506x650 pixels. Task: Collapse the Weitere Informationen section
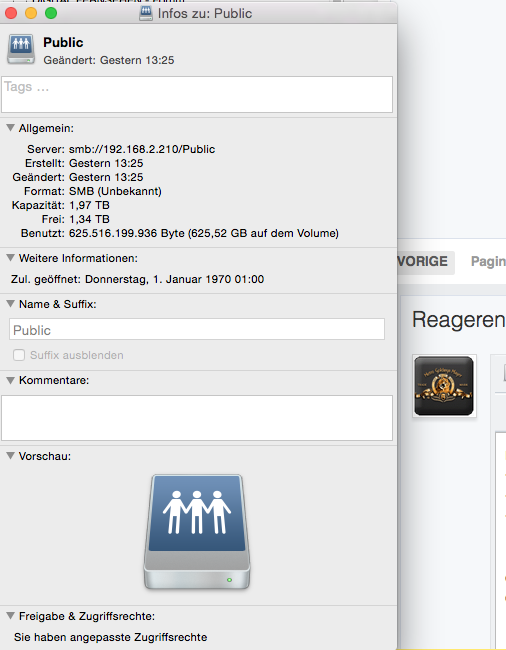click(11, 258)
